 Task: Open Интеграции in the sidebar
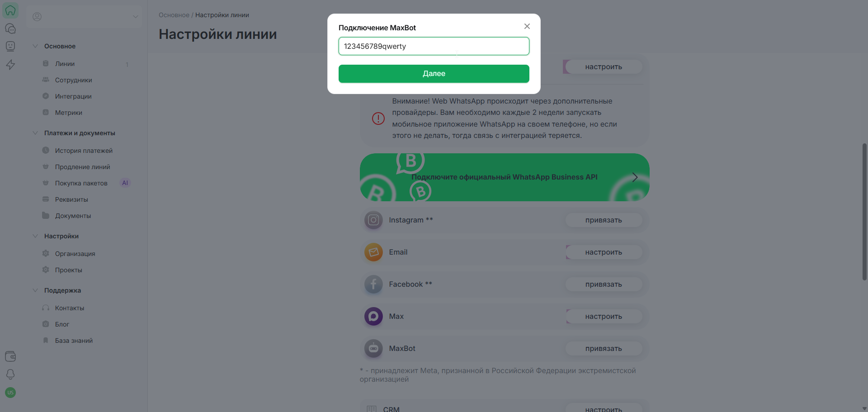click(x=73, y=96)
